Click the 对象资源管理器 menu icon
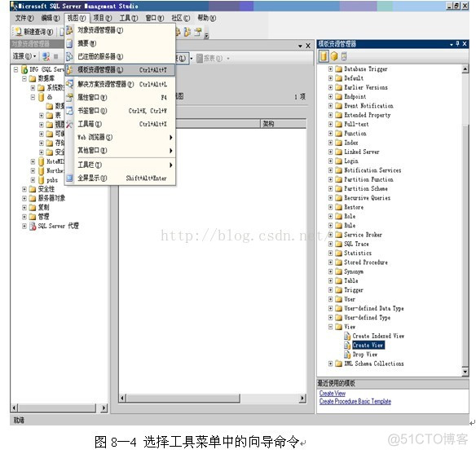Viewport: 476px width, 454px height. click(x=69, y=30)
